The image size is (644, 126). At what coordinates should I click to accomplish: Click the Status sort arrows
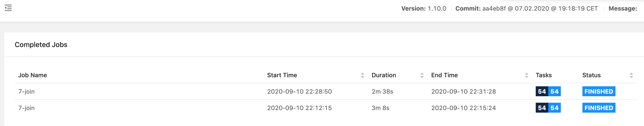click(x=631, y=75)
